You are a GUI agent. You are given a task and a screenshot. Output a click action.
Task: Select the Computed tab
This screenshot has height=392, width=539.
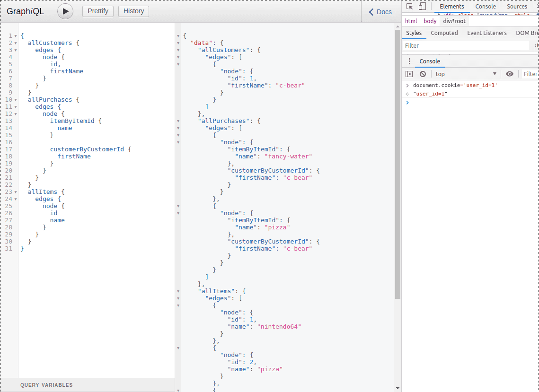pyautogui.click(x=444, y=33)
